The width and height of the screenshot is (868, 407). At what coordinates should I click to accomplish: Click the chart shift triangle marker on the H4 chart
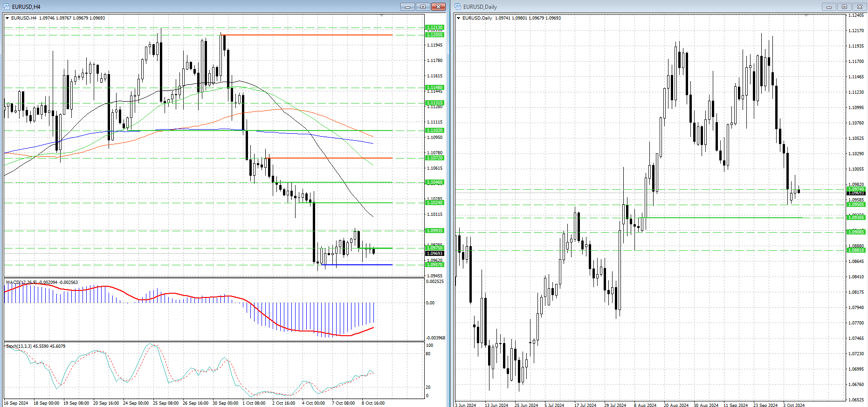click(x=382, y=16)
